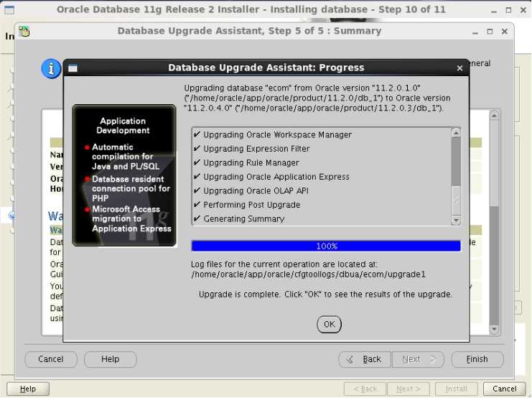Viewport: 532px width, 398px height.
Task: Click the summary pane scrollbar up arrow
Action: [x=494, y=116]
